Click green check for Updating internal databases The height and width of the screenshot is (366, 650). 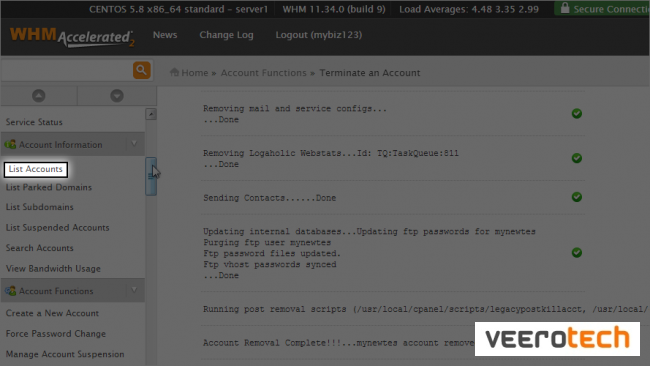(577, 252)
